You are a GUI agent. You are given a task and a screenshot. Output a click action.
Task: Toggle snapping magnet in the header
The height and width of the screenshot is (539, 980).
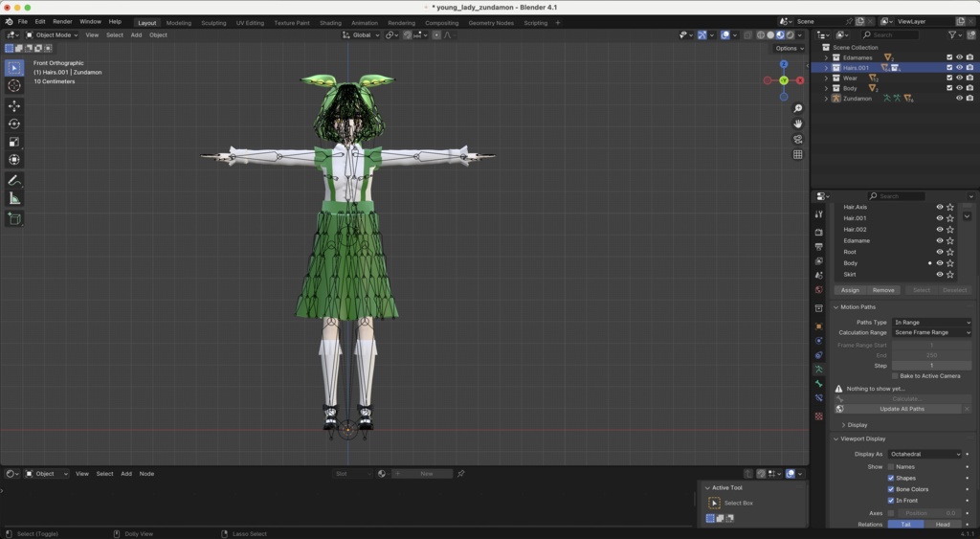[408, 35]
